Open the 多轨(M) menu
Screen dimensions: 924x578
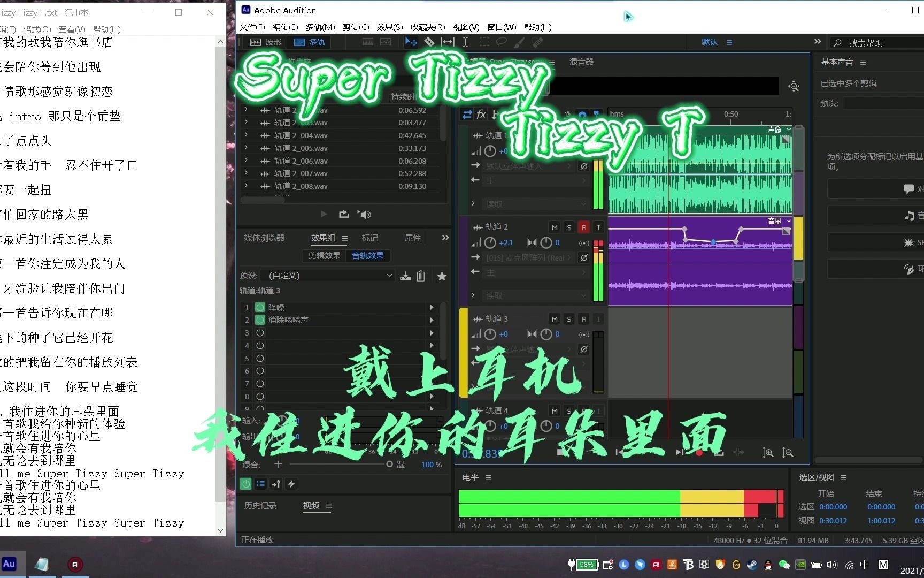320,27
